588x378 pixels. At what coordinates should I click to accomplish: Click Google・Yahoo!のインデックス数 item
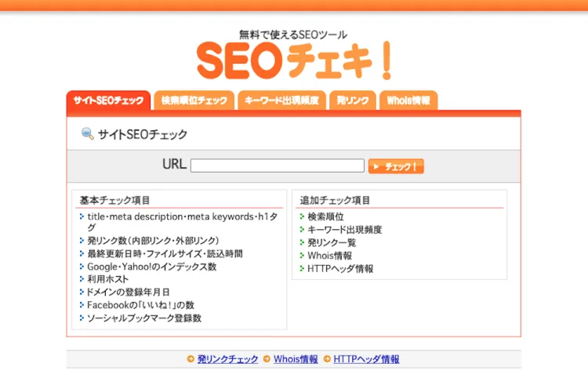point(152,267)
